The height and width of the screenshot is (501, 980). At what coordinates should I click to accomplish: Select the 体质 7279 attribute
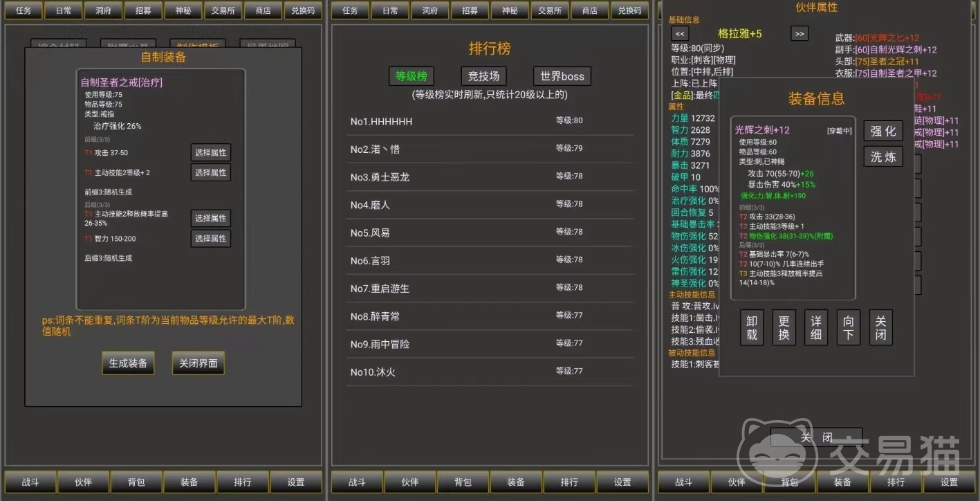coord(690,142)
